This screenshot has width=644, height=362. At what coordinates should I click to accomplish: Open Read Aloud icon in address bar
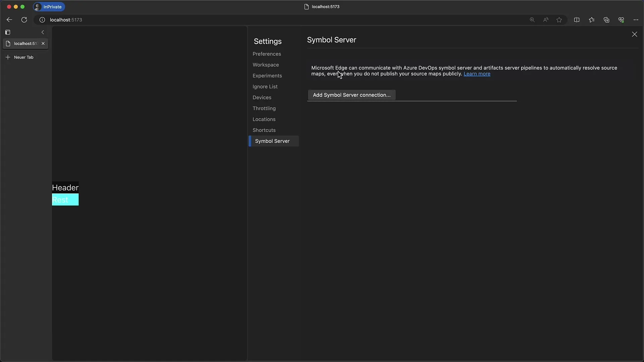pos(546,20)
